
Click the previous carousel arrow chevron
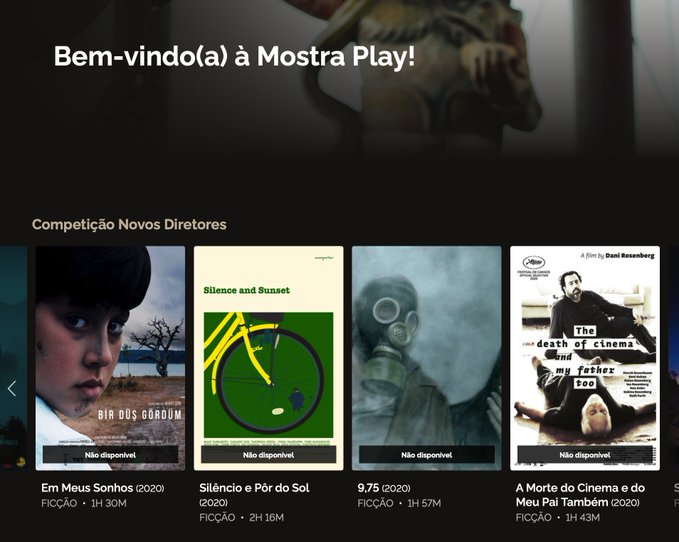[x=12, y=389]
